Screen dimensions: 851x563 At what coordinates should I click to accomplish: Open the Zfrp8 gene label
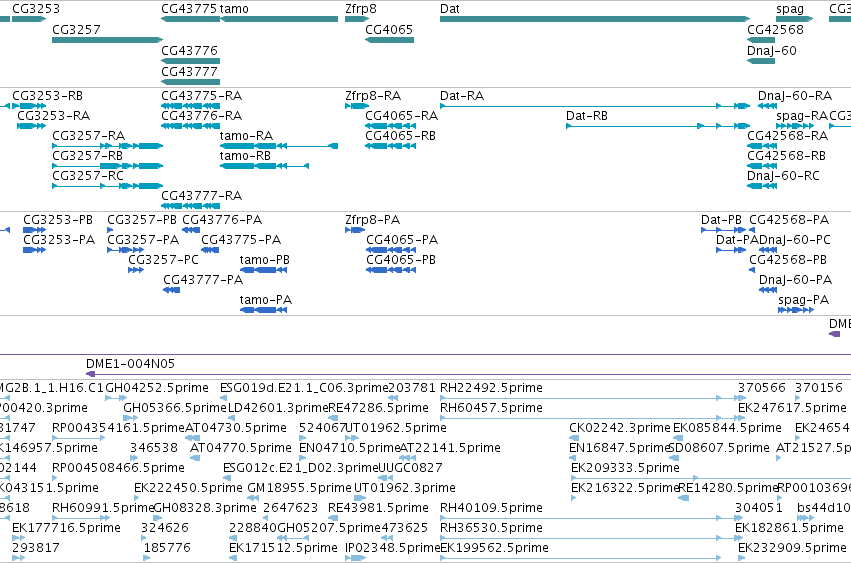click(x=361, y=9)
